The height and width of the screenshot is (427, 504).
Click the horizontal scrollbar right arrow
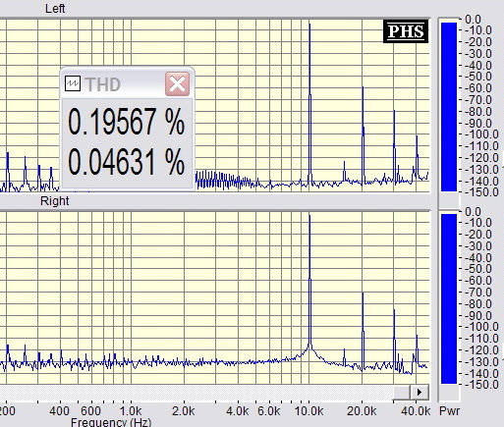[420, 392]
